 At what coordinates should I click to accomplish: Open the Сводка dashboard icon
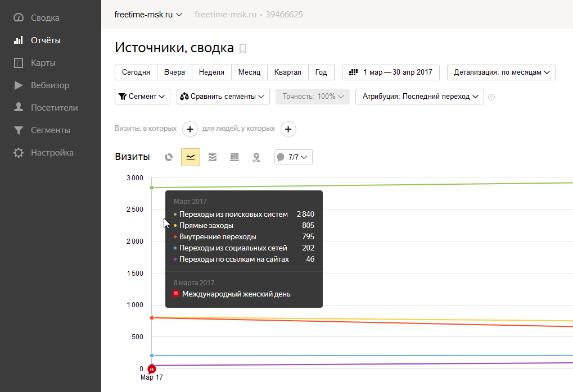[x=18, y=17]
